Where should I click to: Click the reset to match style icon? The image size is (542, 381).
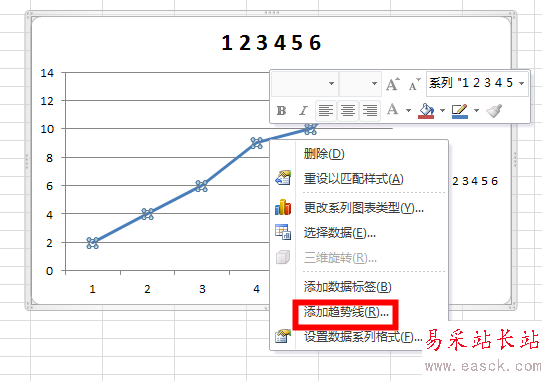pyautogui.click(x=283, y=178)
